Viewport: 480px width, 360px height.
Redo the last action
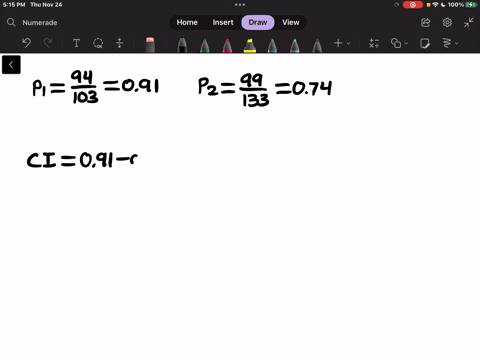tap(48, 43)
